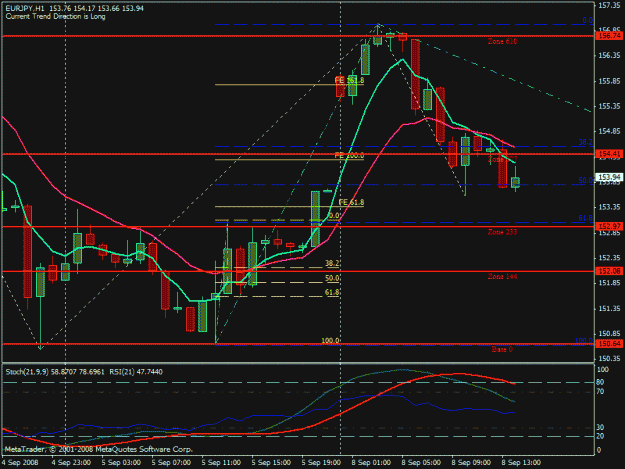Click the 70 level on the oscillator scale
Screen dimensions: 625x469
[x=601, y=392]
